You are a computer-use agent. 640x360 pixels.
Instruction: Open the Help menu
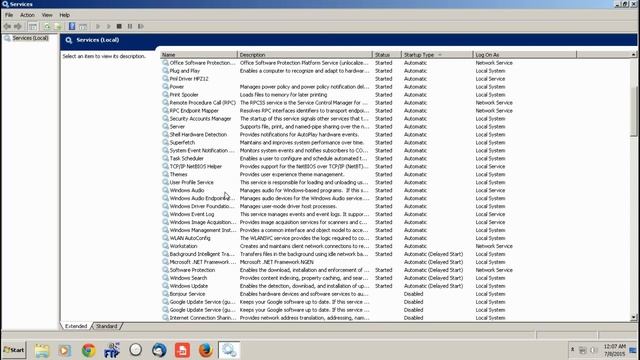(64, 15)
